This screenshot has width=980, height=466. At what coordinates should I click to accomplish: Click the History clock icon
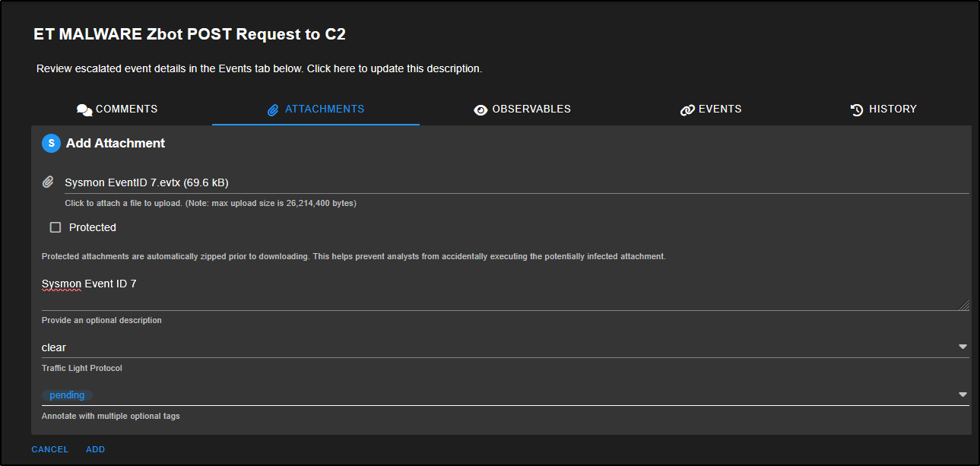pyautogui.click(x=857, y=110)
